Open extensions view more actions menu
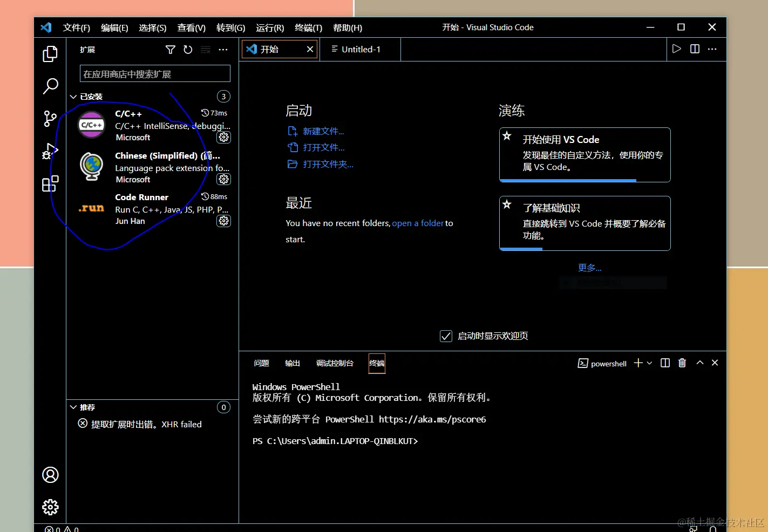The width and height of the screenshot is (768, 532). 223,50
